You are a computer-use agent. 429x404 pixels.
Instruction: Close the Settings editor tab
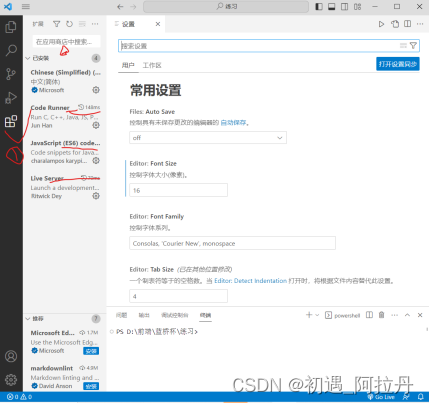point(158,24)
